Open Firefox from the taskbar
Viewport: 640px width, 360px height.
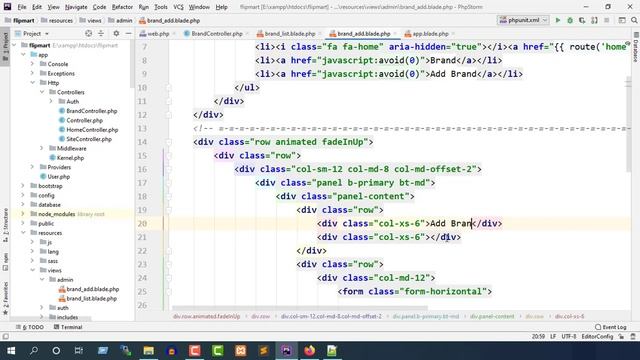[309, 351]
